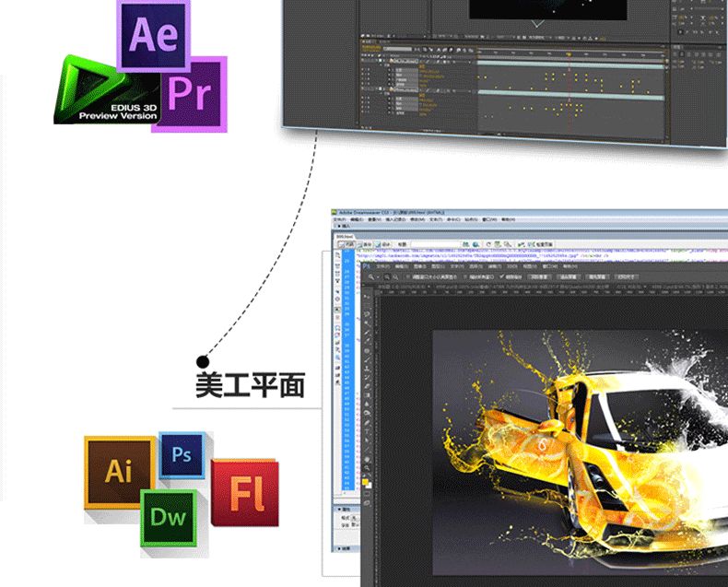Image resolution: width=728 pixels, height=587 pixels.
Task: Click 实际像素 button
Action: click(539, 276)
